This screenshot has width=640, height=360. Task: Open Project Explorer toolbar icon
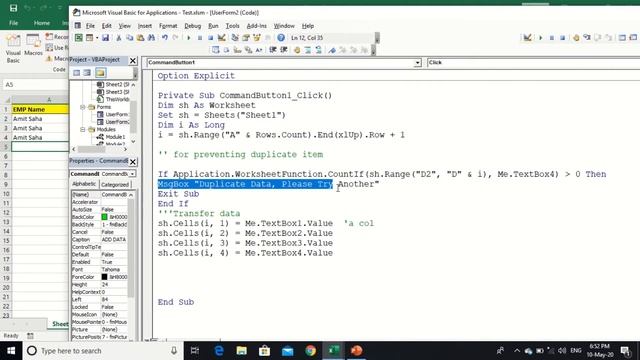tap(235, 38)
